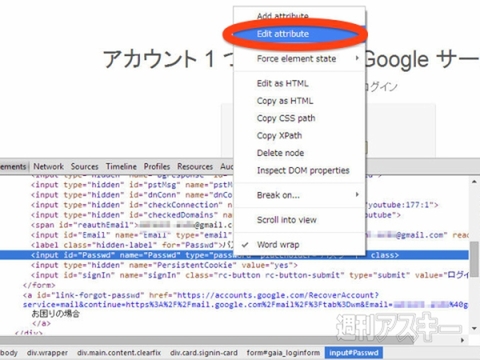Select div.card.signin-card breadcrumb

pyautogui.click(x=204, y=353)
